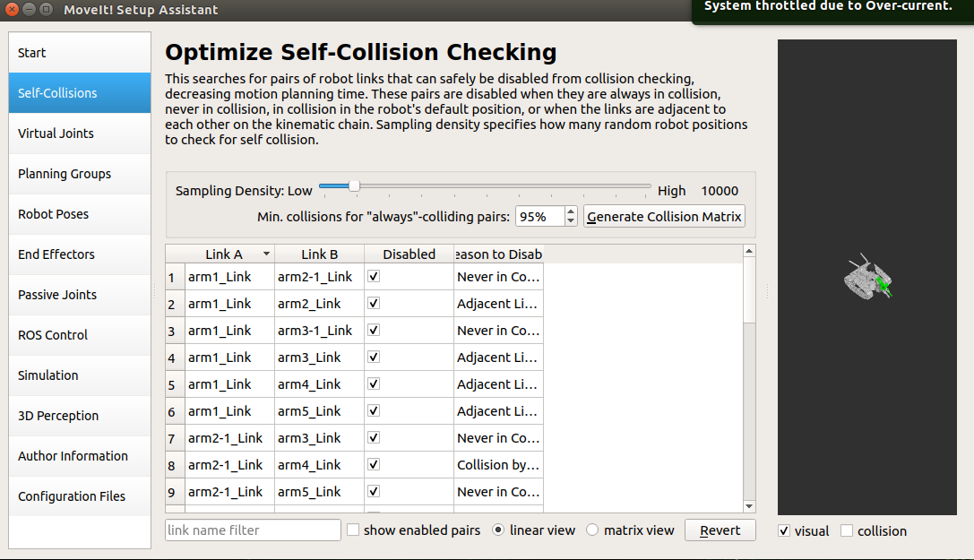Click the Disabled column header
The width and height of the screenshot is (974, 560).
[x=409, y=254]
